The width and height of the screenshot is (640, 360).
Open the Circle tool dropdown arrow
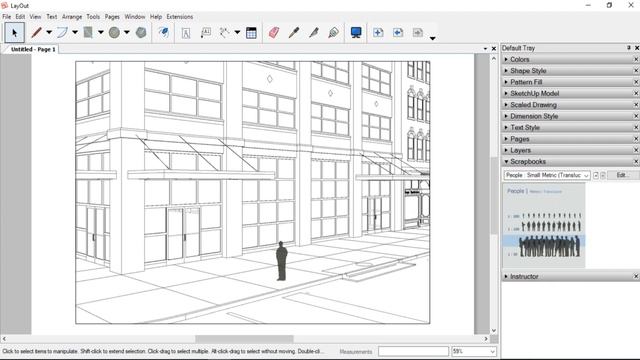tap(127, 32)
